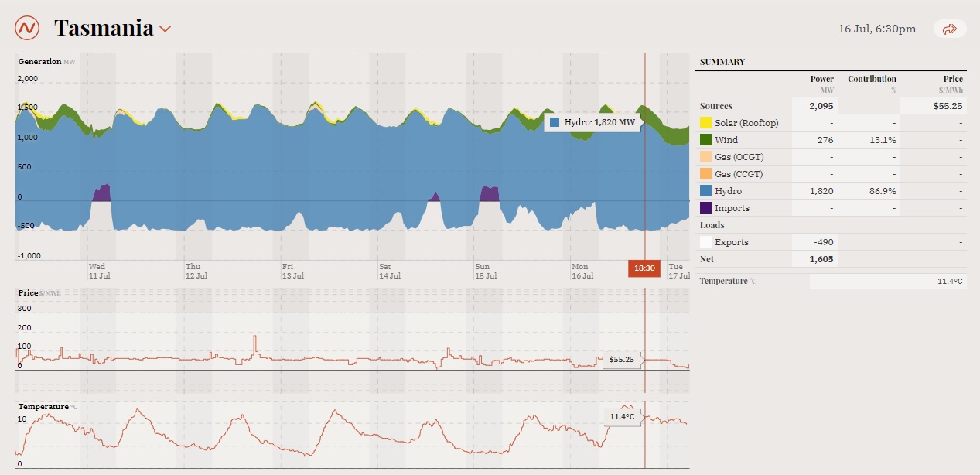The width and height of the screenshot is (980, 475).
Task: Click the 11.4°C temperature tooltip
Action: point(622,417)
